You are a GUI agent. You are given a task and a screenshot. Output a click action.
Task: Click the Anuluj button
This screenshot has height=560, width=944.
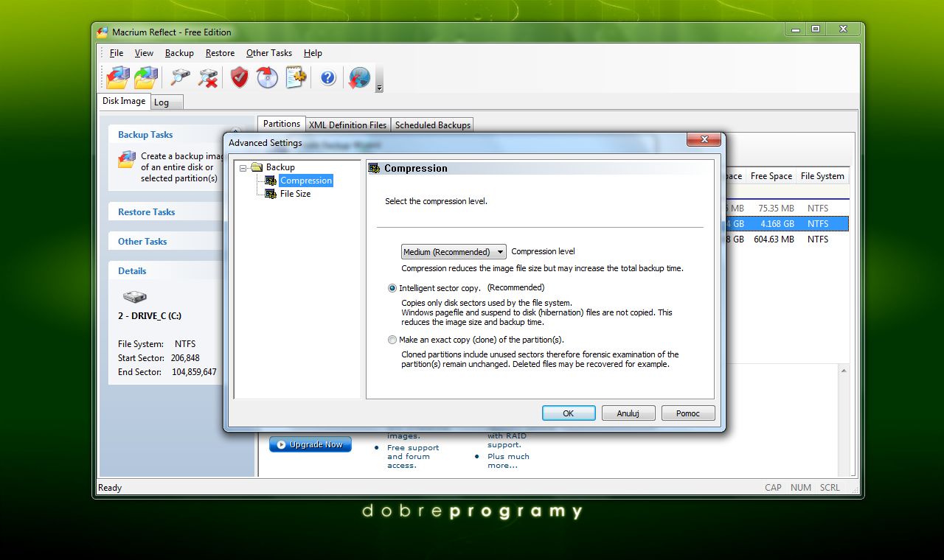pyautogui.click(x=628, y=413)
